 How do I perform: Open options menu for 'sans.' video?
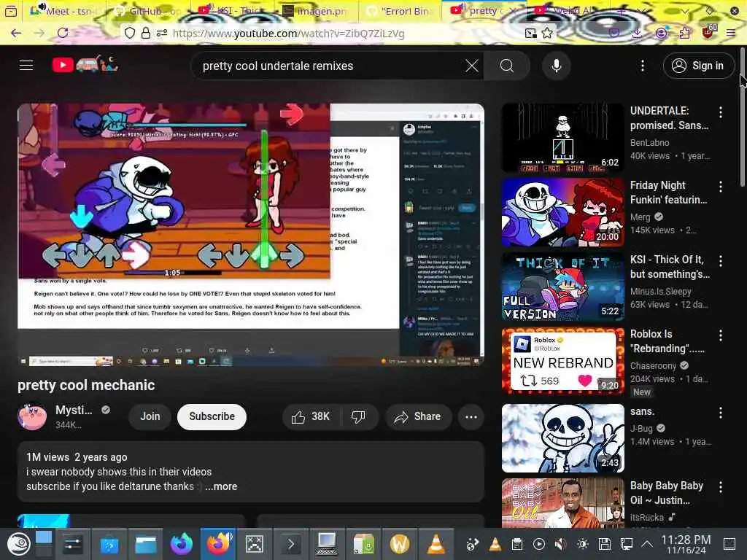click(x=720, y=413)
